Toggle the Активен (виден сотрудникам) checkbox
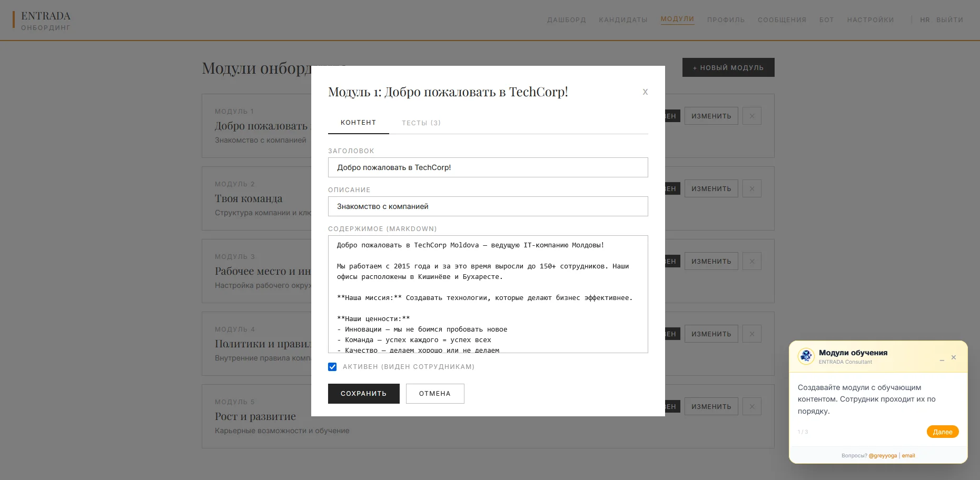This screenshot has height=480, width=980. (332, 367)
